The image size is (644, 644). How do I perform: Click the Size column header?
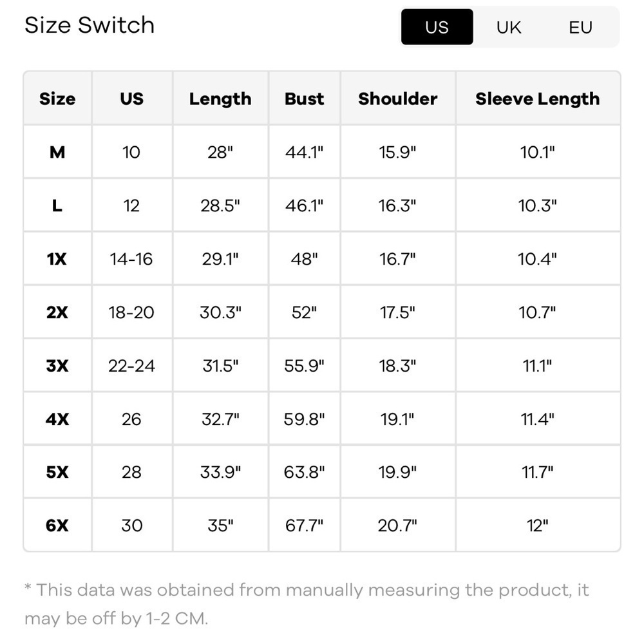click(x=57, y=99)
